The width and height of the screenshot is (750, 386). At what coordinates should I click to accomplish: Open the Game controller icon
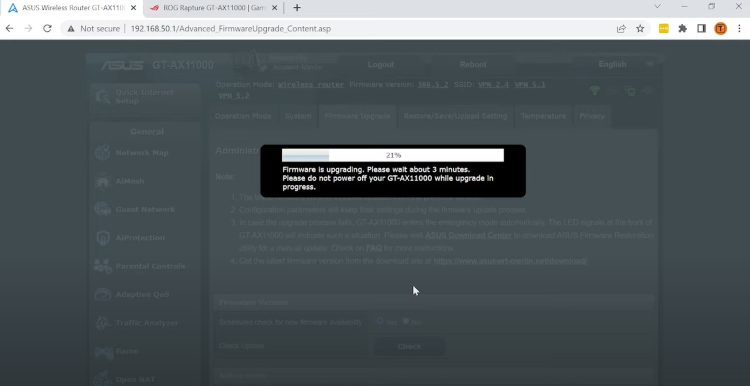pos(103,351)
